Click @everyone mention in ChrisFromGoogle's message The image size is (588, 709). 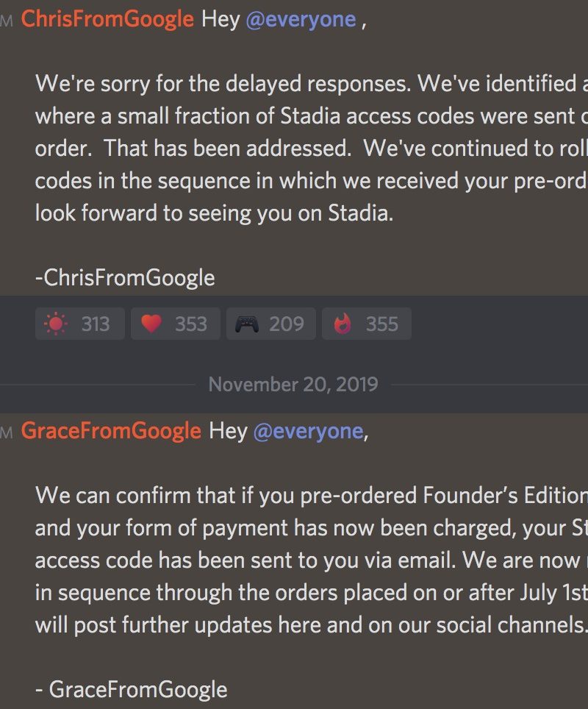(x=301, y=19)
